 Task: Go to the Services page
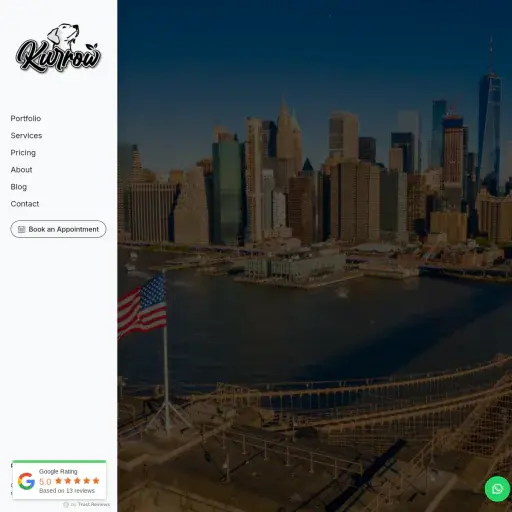(x=26, y=135)
